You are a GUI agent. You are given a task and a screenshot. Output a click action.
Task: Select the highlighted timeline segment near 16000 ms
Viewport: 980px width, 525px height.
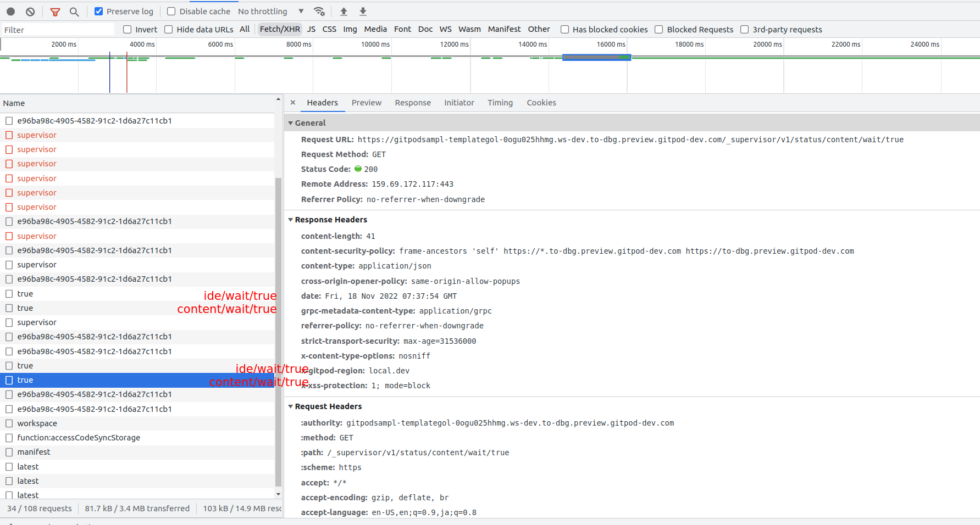(595, 55)
